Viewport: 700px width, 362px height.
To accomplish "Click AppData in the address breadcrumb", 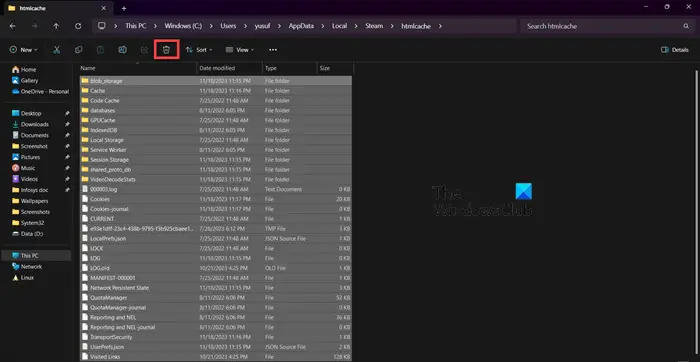I will (x=301, y=26).
